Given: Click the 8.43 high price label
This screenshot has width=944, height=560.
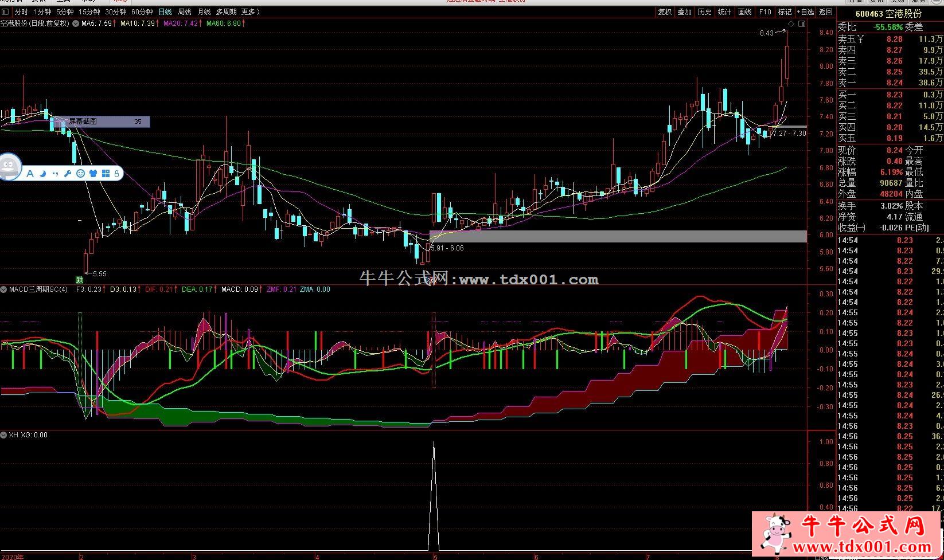Looking at the screenshot, I should tap(767, 33).
